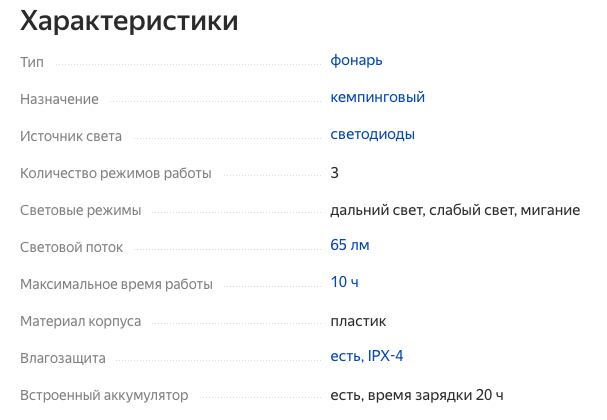Viewport: 607px width, 420px height.
Task: Select the 'Тип' label
Action: click(x=32, y=62)
